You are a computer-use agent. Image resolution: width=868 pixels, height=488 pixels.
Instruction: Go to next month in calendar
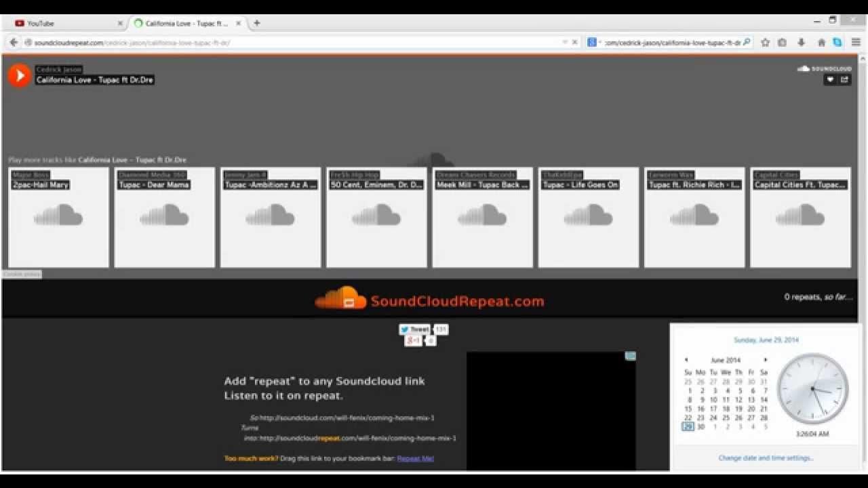pyautogui.click(x=766, y=360)
